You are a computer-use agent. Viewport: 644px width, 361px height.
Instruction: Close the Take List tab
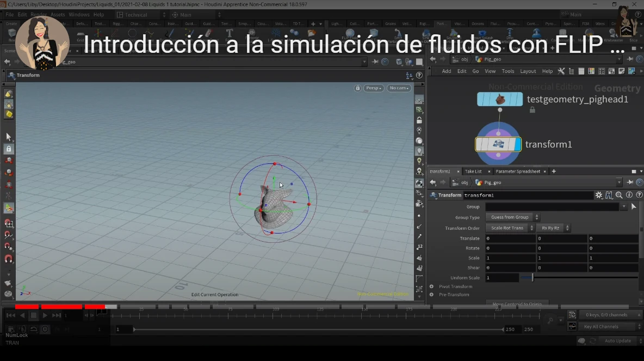tap(489, 172)
